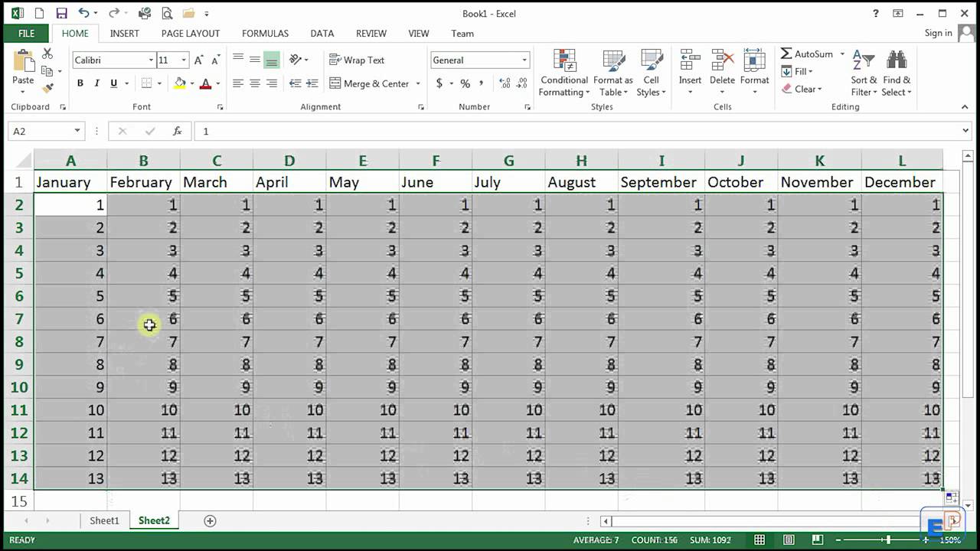Open Sort & Filter dropdown
The image size is (980, 551).
[x=864, y=73]
